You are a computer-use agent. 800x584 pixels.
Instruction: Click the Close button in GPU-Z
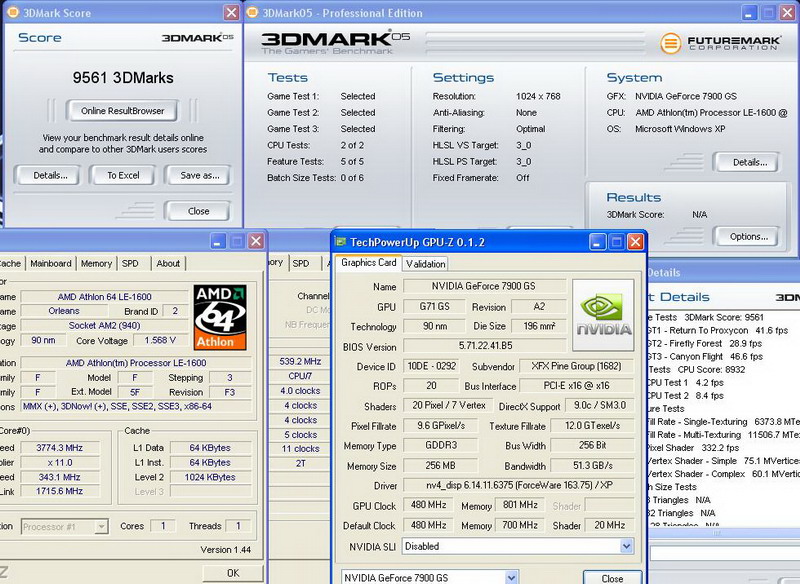612,578
